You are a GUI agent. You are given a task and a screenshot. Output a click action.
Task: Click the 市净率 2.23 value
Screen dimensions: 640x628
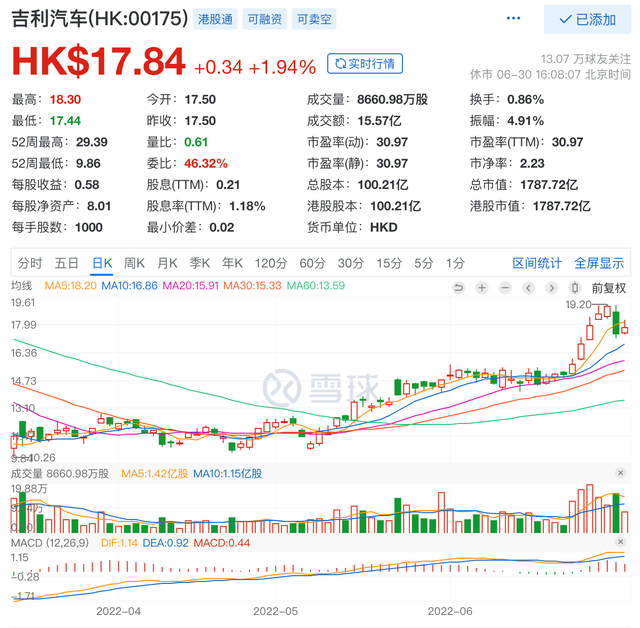point(532,164)
